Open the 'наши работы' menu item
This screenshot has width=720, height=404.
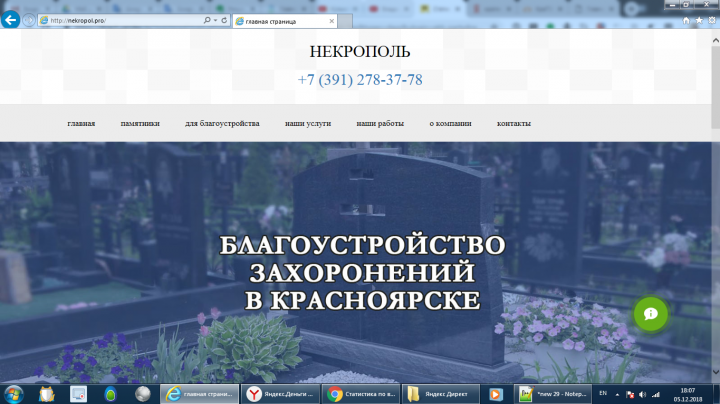click(x=380, y=123)
